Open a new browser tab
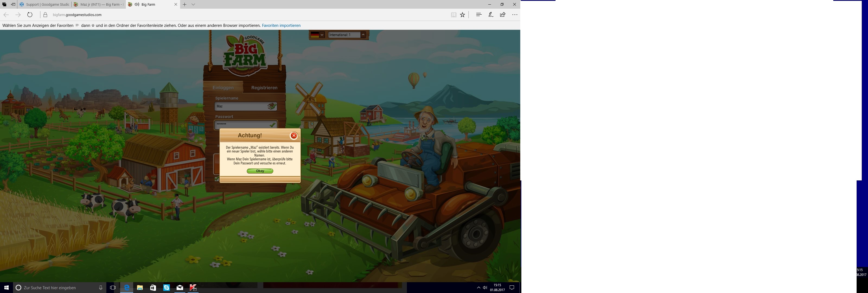The height and width of the screenshot is (293, 868). [x=184, y=4]
